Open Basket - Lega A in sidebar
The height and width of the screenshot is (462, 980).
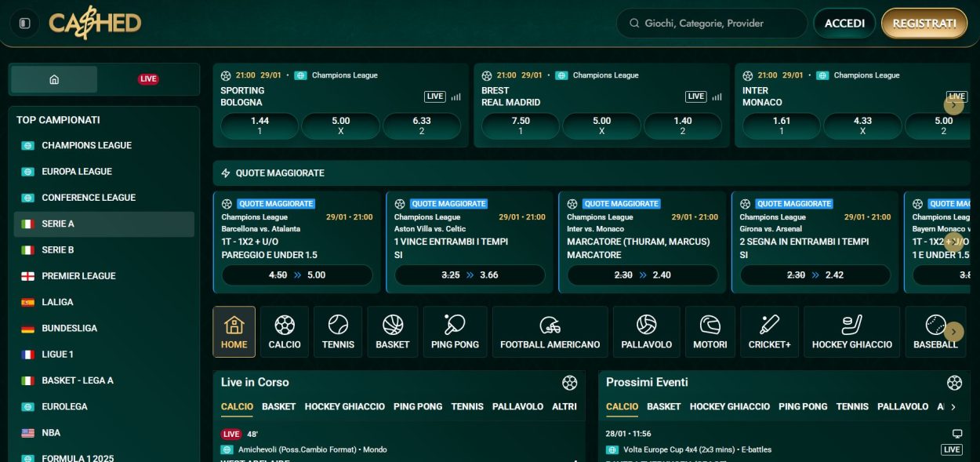tap(104, 380)
